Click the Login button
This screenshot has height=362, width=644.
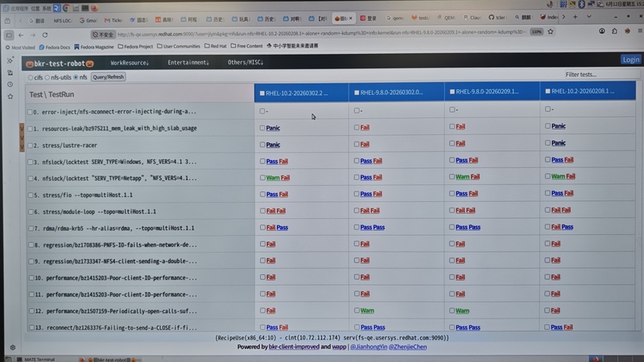coord(630,60)
